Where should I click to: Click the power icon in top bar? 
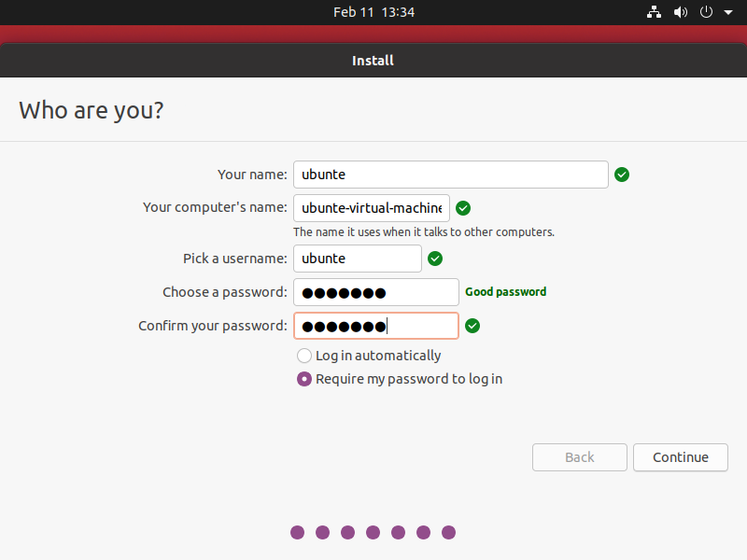(x=706, y=12)
